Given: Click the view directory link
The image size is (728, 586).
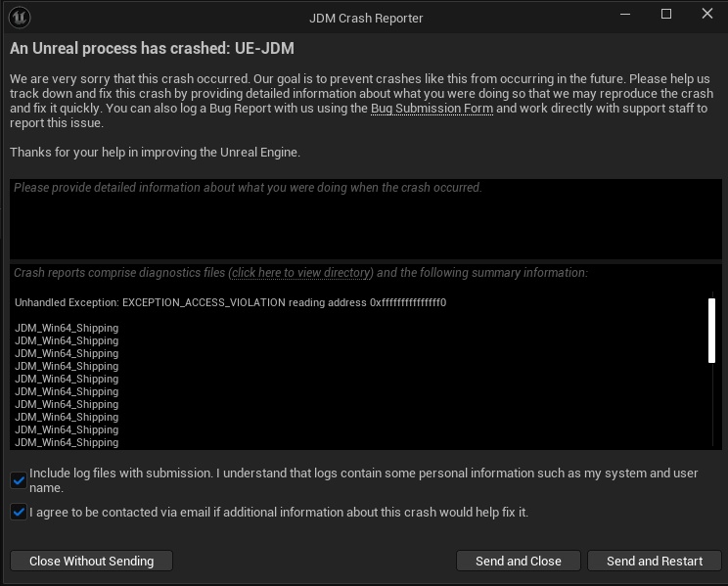Looking at the screenshot, I should (x=301, y=273).
